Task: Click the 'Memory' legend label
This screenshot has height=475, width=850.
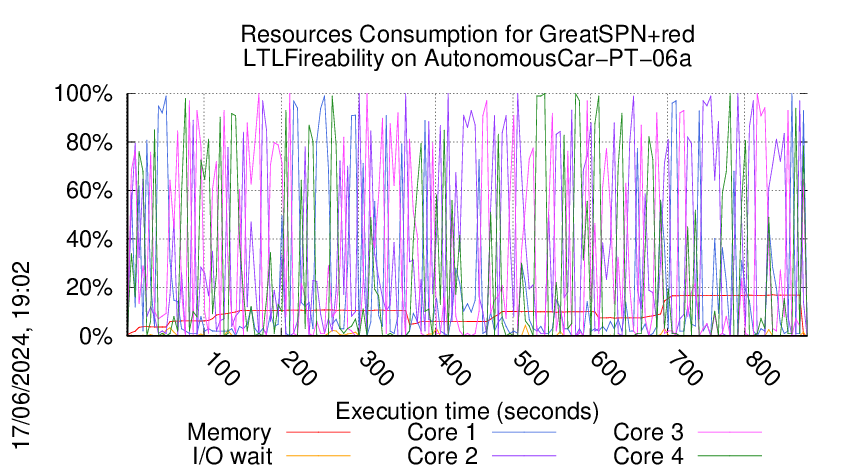Action: pos(229,433)
